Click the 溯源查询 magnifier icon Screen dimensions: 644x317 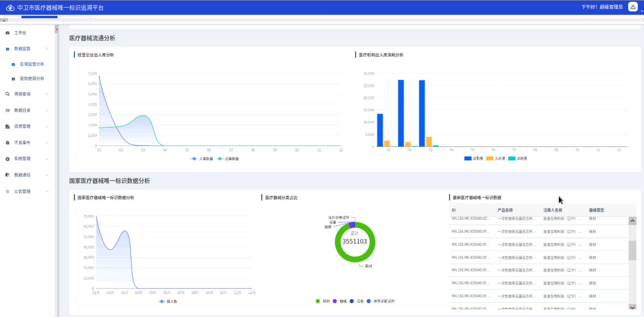pyautogui.click(x=8, y=94)
